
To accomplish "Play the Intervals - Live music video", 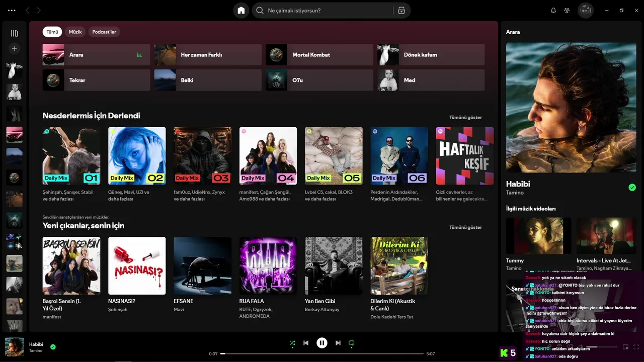I will click(606, 235).
